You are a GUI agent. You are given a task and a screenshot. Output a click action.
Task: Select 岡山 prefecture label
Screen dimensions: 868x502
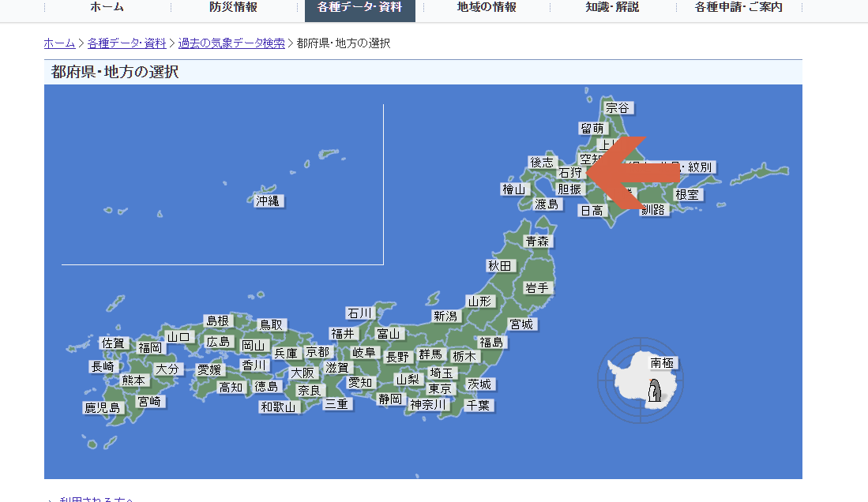[253, 346]
